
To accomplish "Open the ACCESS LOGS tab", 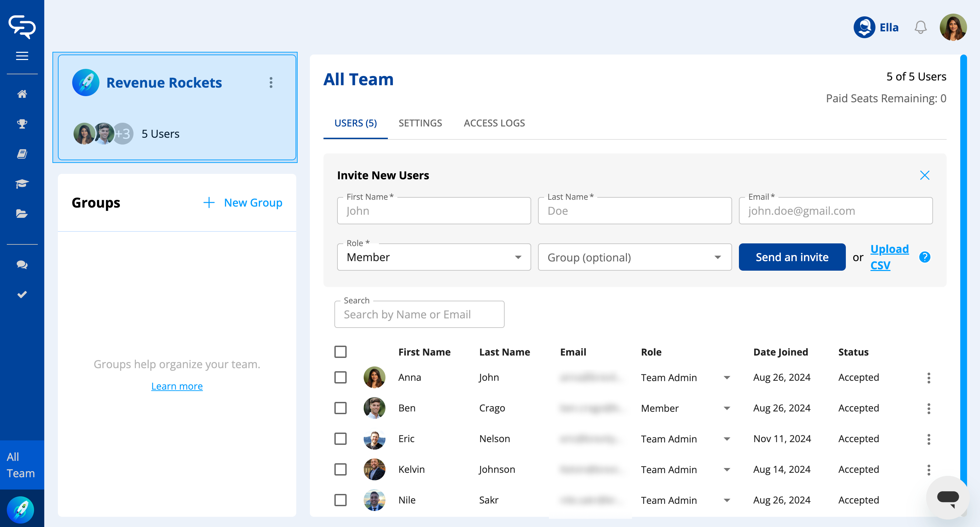I will [x=494, y=123].
